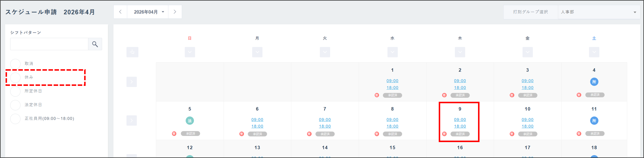Select the 休み shift pattern radio

pyautogui.click(x=15, y=78)
